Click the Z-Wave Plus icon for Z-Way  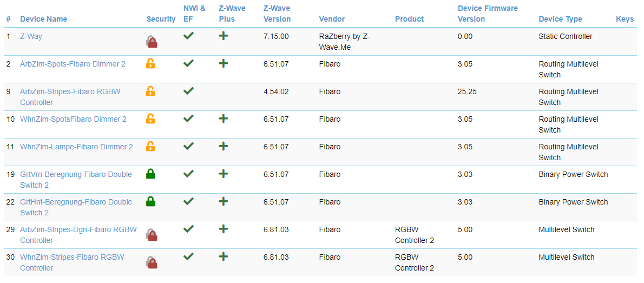(224, 36)
